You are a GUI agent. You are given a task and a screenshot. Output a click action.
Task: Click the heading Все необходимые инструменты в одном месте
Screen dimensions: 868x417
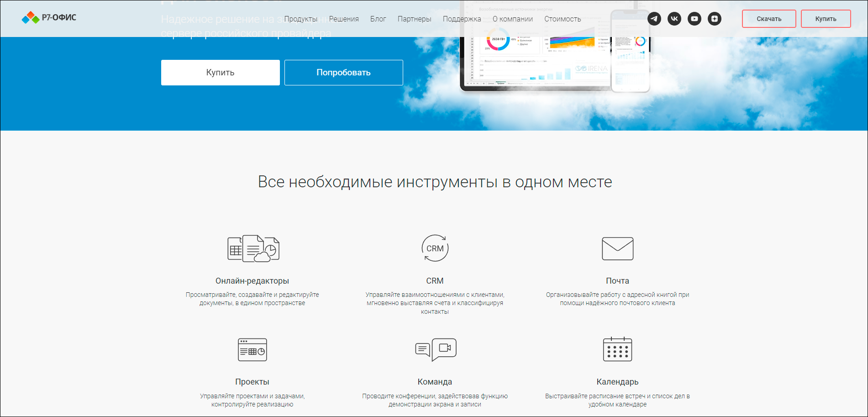pyautogui.click(x=435, y=182)
